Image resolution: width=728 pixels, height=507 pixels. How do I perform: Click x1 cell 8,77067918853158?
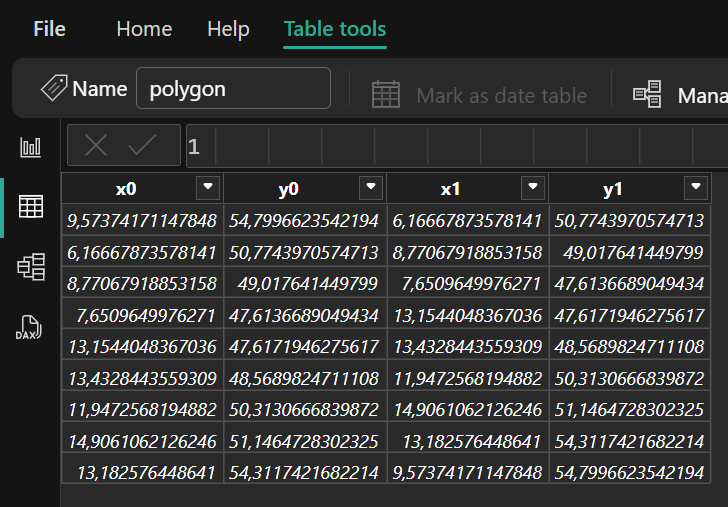click(468, 252)
